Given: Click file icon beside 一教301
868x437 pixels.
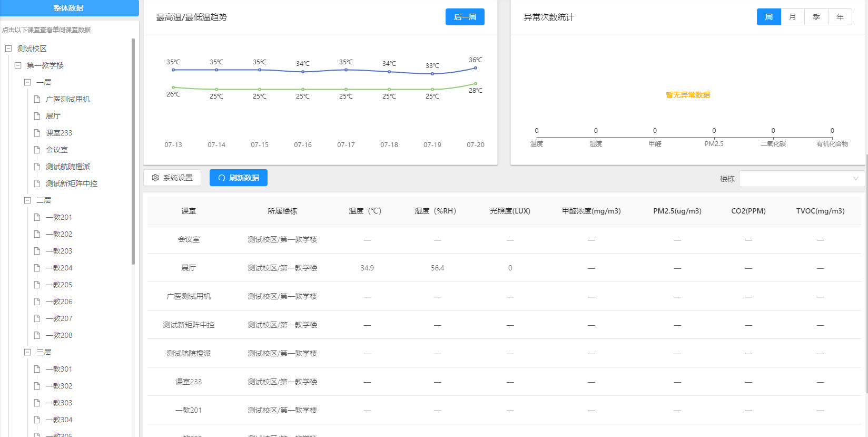Looking at the screenshot, I should pyautogui.click(x=37, y=369).
